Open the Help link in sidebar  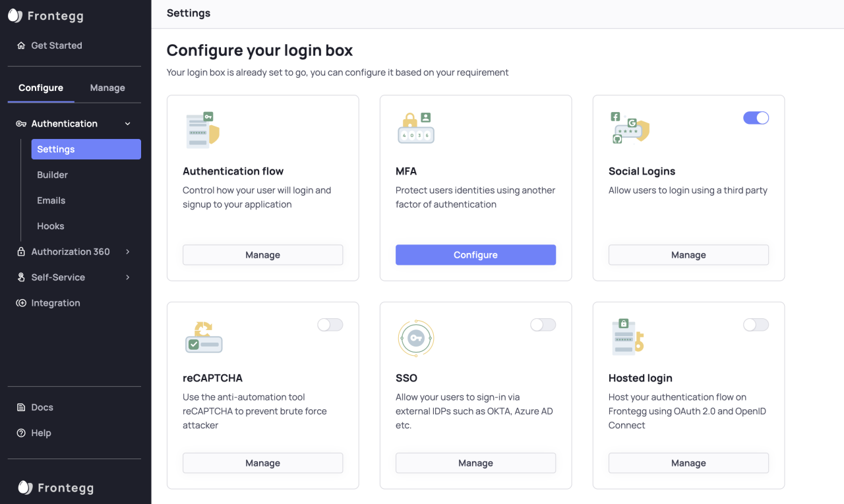click(x=41, y=433)
